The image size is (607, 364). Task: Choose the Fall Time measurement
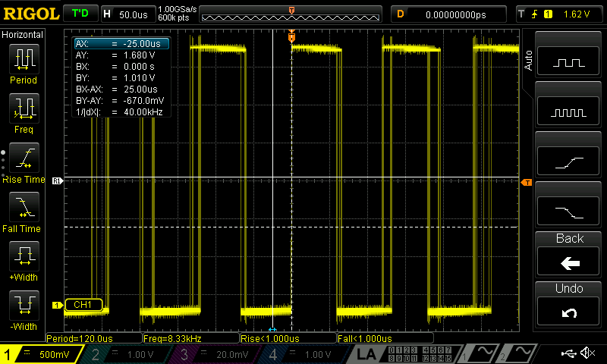point(24,211)
